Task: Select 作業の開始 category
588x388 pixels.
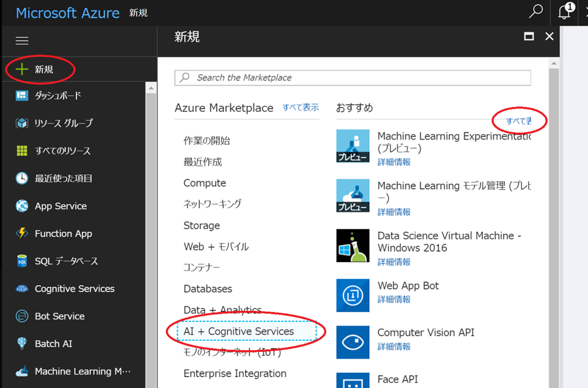Action: tap(207, 141)
